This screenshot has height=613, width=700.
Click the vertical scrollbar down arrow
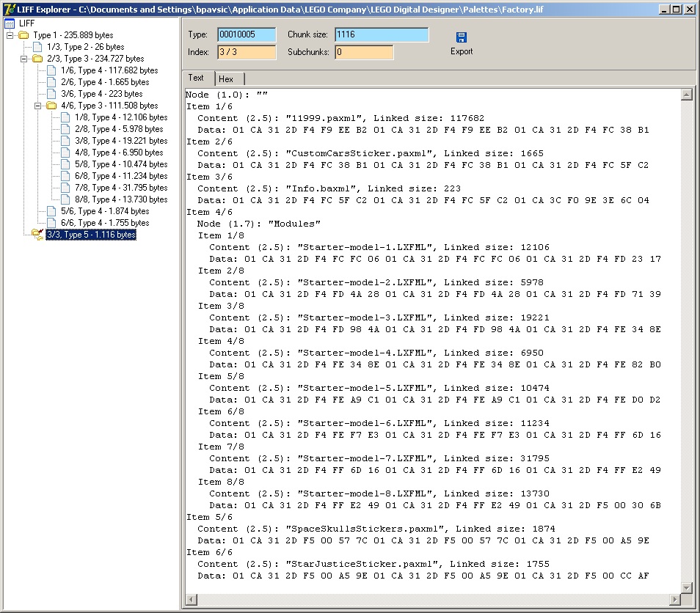687,587
